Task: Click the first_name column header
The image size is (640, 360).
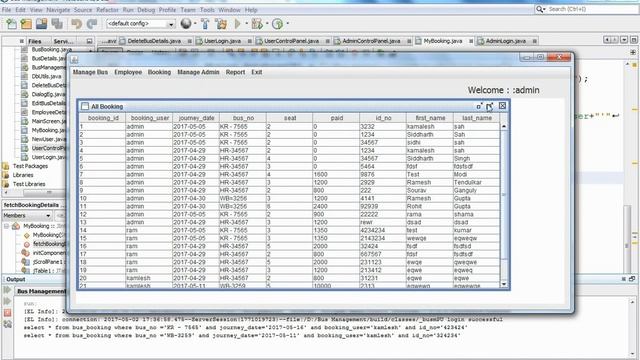Action: pyautogui.click(x=430, y=118)
